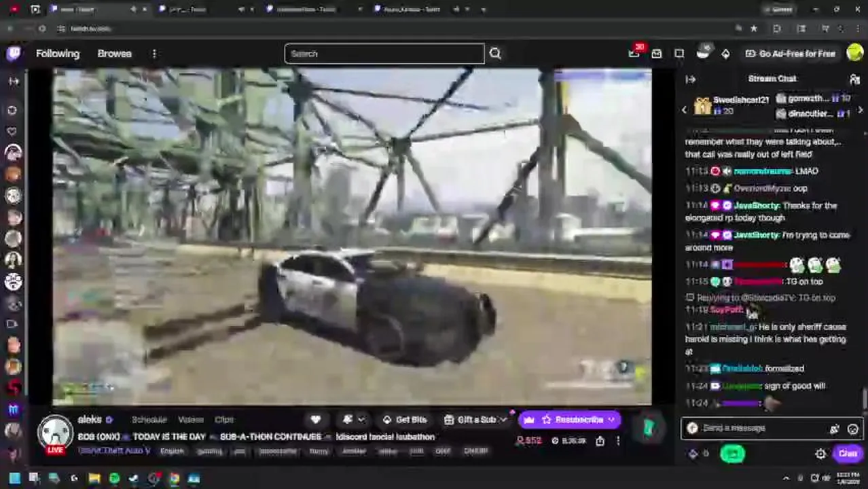The height and width of the screenshot is (489, 868).
Task: Open notification settings dropdown arrow beside bell
Action: (x=361, y=420)
